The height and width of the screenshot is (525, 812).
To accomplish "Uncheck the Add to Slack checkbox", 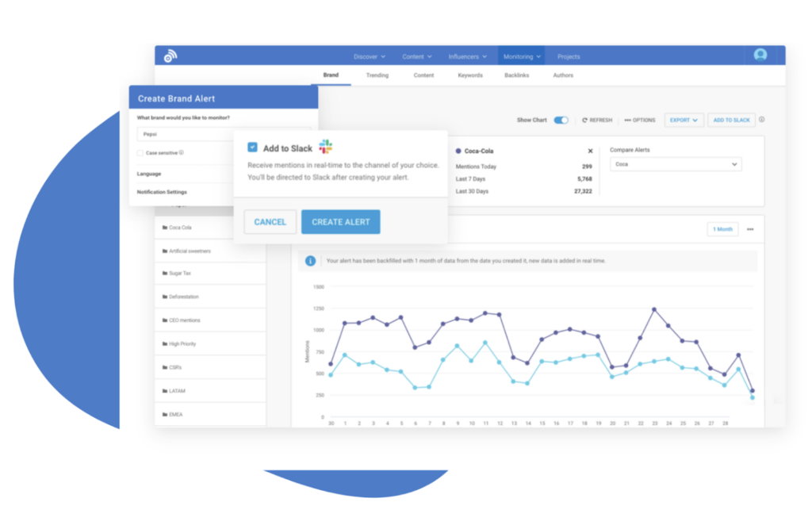I will click(x=252, y=148).
